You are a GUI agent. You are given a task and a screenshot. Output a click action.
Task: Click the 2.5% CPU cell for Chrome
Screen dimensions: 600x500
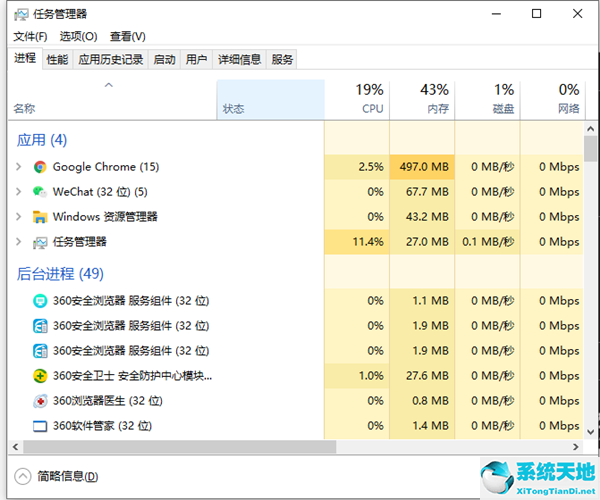(357, 167)
